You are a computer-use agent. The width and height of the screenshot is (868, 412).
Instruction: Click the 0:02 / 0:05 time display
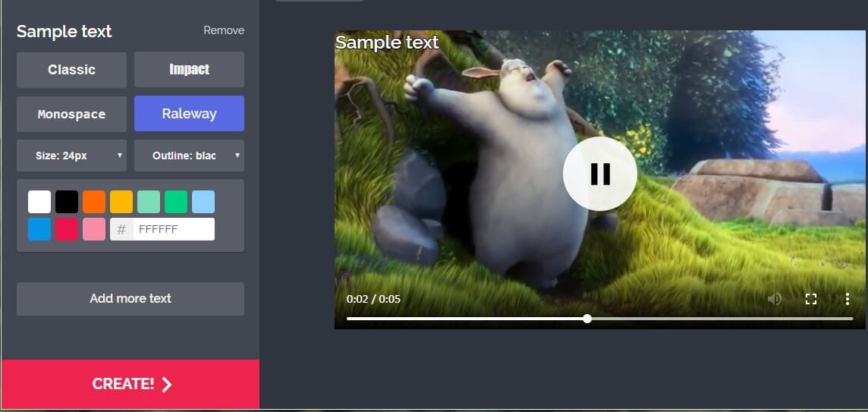373,299
